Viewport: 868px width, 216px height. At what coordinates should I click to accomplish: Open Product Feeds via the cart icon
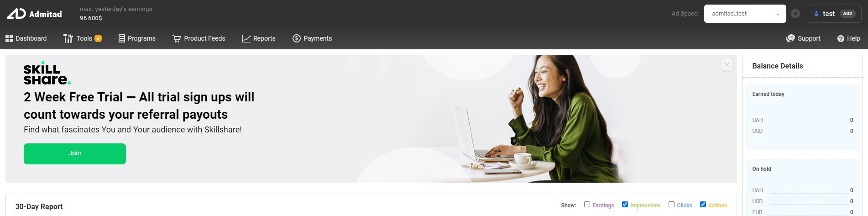click(177, 38)
